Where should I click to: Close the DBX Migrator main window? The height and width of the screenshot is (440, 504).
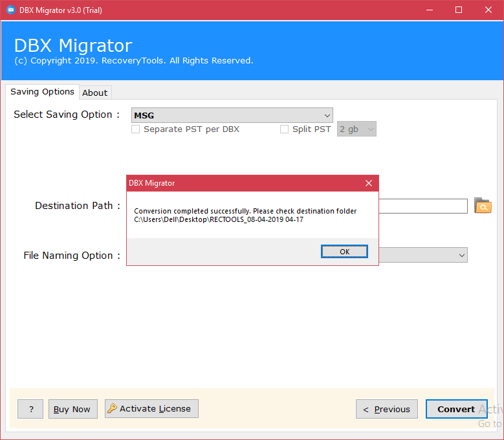click(x=488, y=10)
